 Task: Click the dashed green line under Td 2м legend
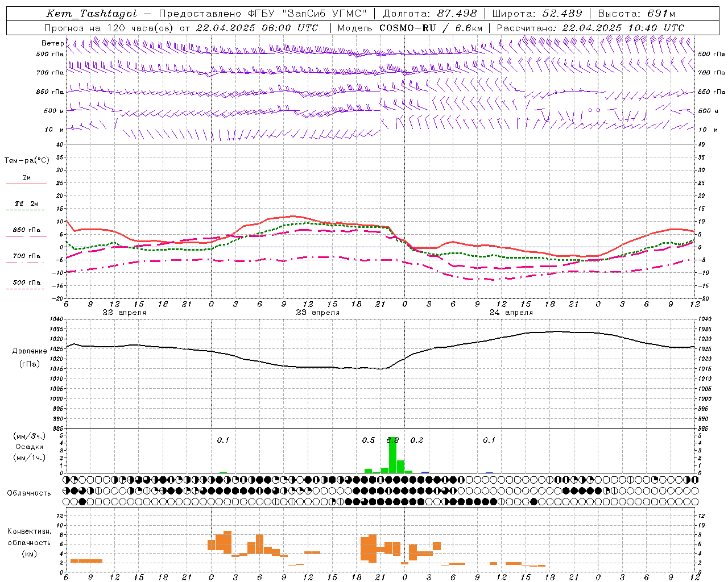(x=26, y=210)
